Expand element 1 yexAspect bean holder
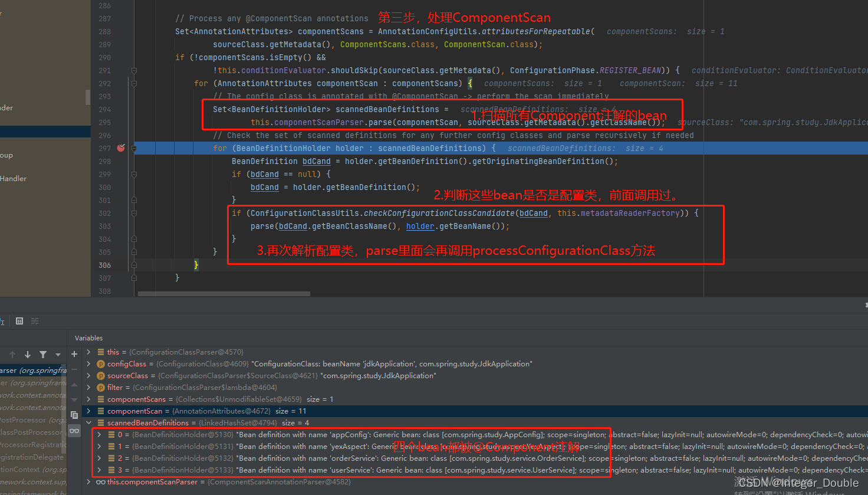This screenshot has width=868, height=495. coord(100,447)
